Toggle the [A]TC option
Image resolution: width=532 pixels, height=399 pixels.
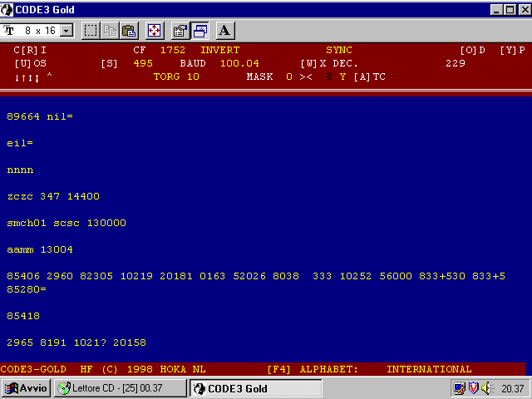click(369, 76)
